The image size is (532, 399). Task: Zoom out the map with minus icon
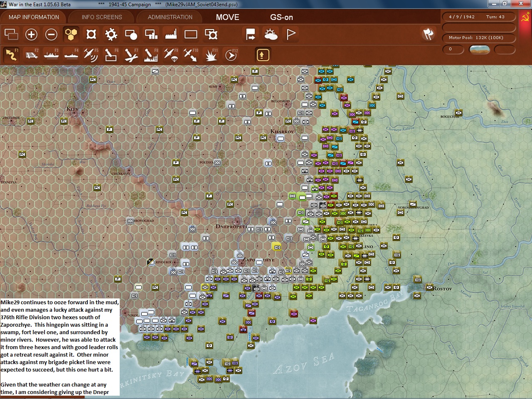pyautogui.click(x=51, y=34)
